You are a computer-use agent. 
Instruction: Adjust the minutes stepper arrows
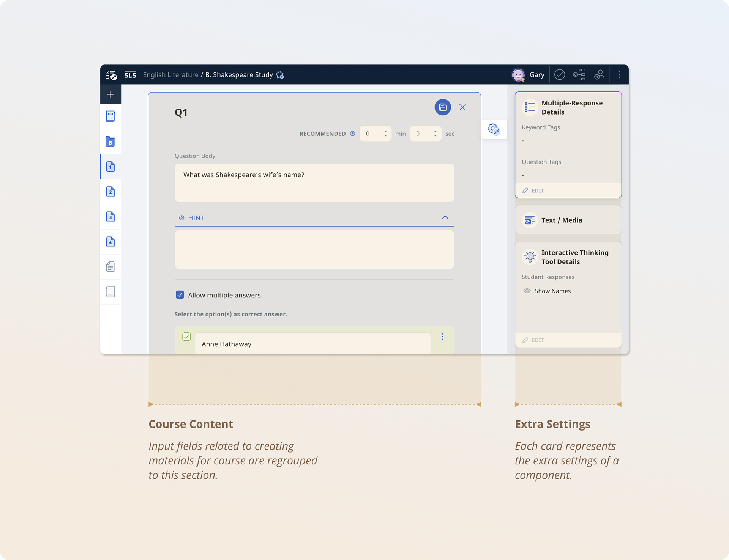coord(385,134)
